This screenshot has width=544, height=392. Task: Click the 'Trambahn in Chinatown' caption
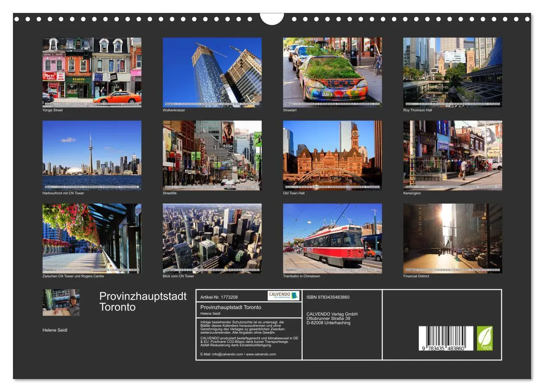[x=302, y=276]
